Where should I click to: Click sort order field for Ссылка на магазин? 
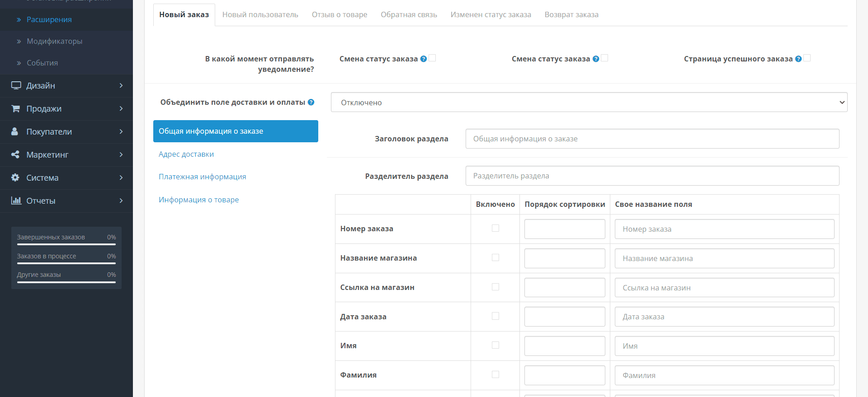pyautogui.click(x=565, y=287)
